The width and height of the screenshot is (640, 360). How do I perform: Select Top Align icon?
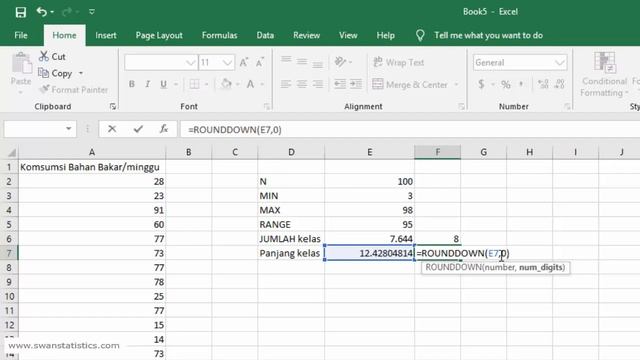click(x=286, y=60)
